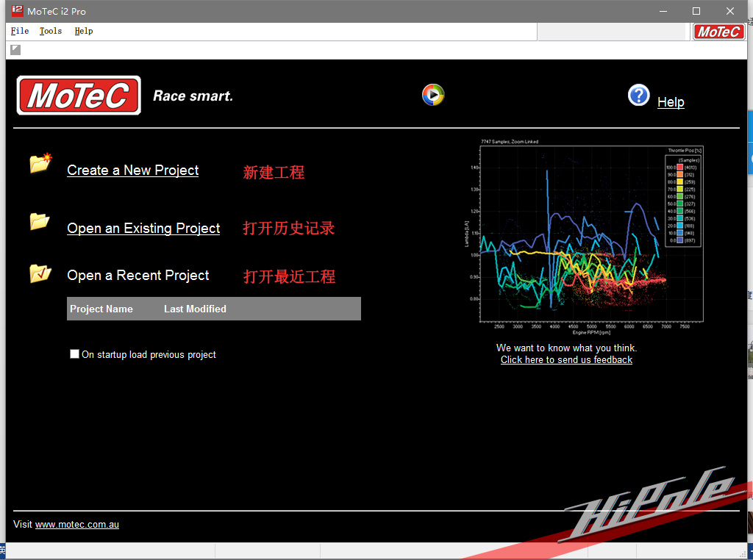Viewport: 753px width, 560px height.
Task: Maximize the MoTeC i2 Pro window
Action: click(696, 11)
